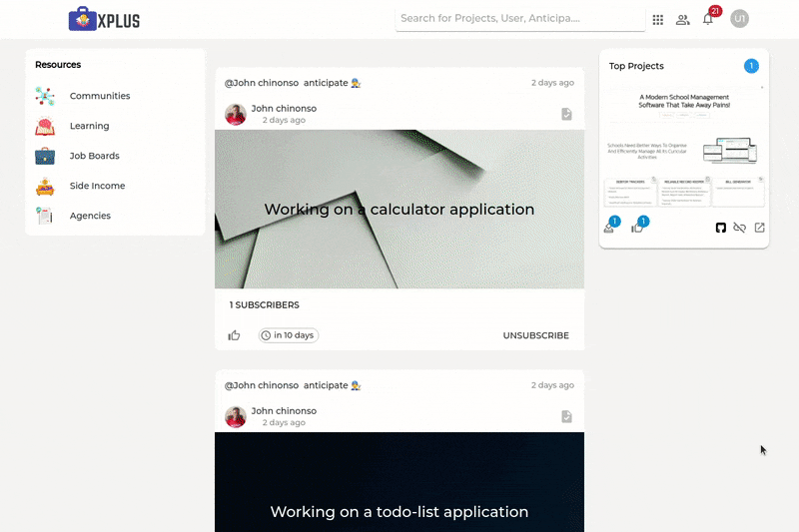Screen dimensions: 799x532
Task: Open the apps grid menu icon
Action: pos(658,19)
